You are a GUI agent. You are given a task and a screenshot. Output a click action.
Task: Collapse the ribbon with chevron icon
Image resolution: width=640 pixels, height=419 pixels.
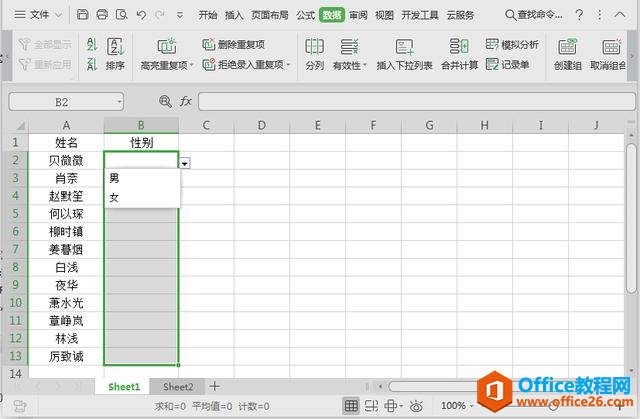pos(620,15)
